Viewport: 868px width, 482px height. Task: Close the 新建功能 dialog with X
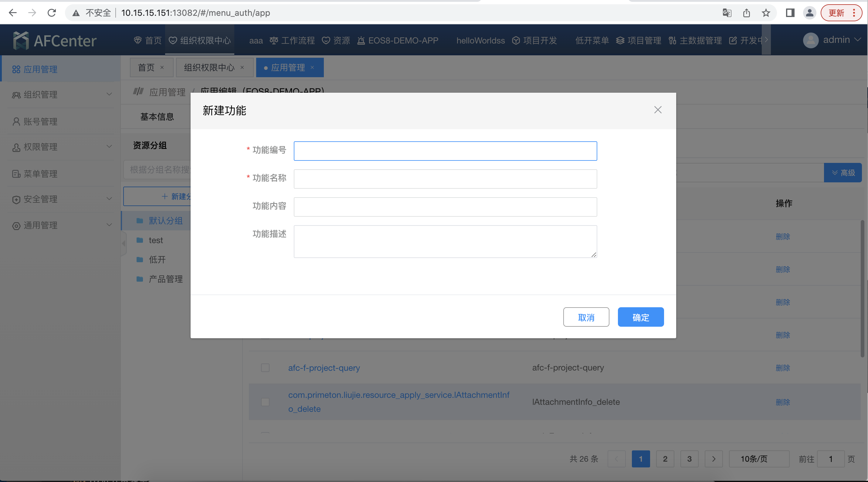point(658,110)
